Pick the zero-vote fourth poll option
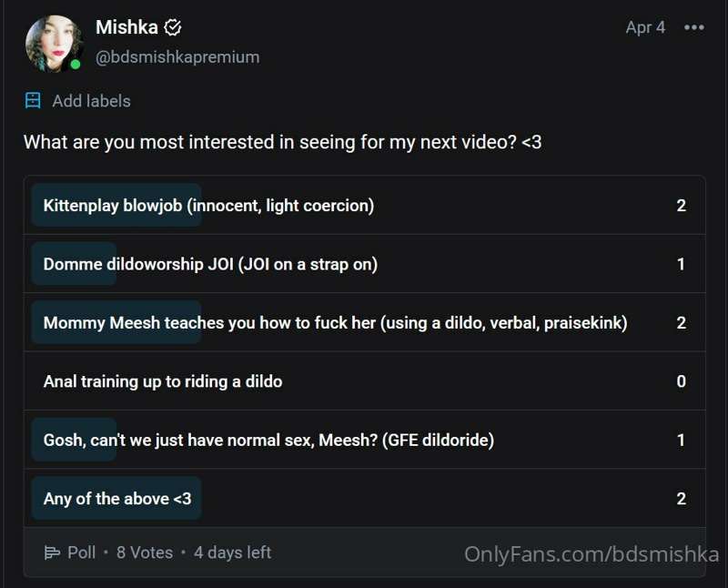Screen dimensions: 728x588 365,380
